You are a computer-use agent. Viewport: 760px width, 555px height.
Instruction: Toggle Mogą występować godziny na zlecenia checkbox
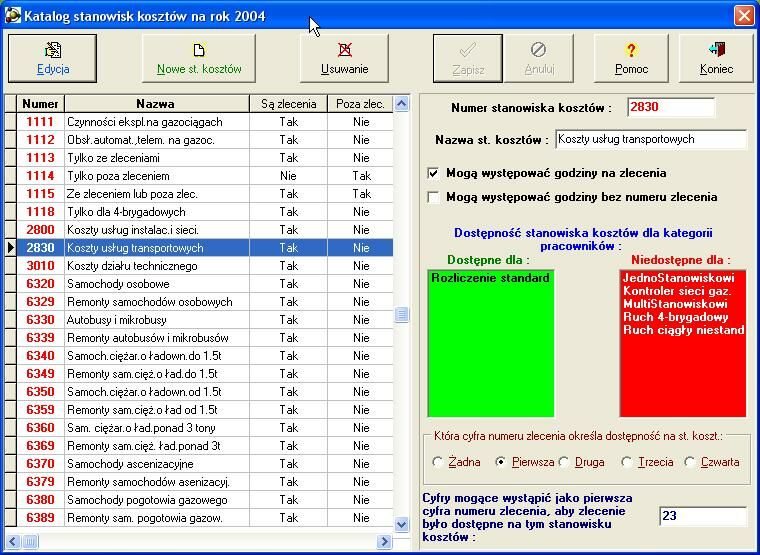(x=433, y=173)
